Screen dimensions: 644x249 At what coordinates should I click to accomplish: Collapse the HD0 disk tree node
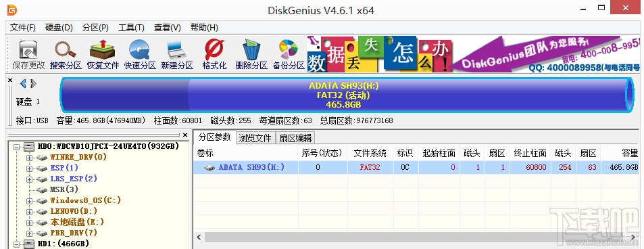16,147
